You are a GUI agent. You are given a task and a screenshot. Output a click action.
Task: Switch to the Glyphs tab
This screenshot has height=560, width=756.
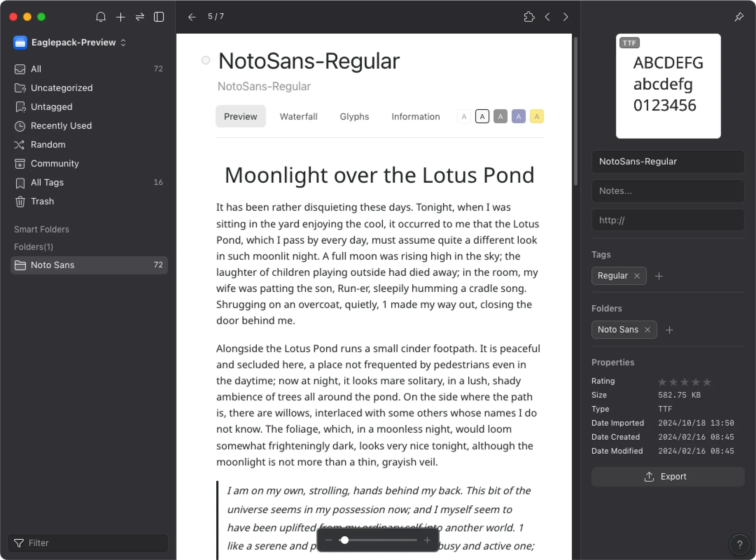[354, 116]
